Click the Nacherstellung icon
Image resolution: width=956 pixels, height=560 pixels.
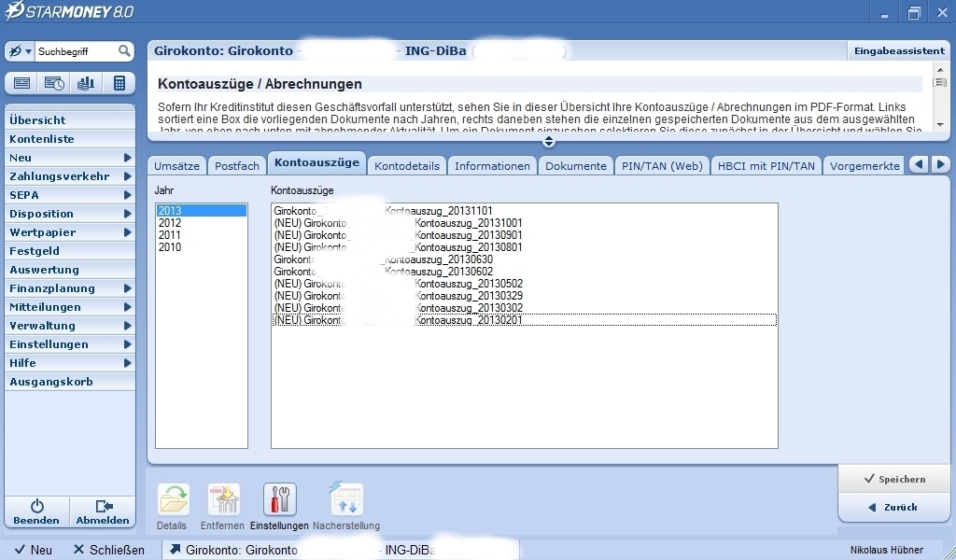pyautogui.click(x=346, y=499)
